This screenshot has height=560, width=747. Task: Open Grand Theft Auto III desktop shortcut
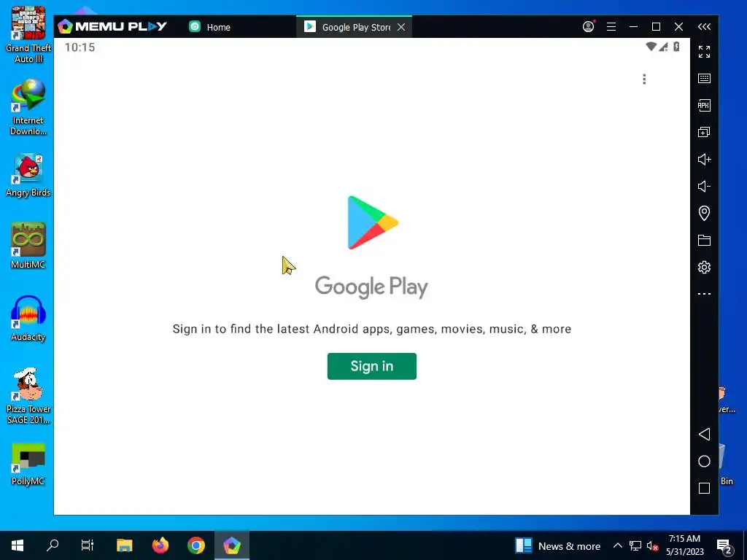[x=28, y=35]
